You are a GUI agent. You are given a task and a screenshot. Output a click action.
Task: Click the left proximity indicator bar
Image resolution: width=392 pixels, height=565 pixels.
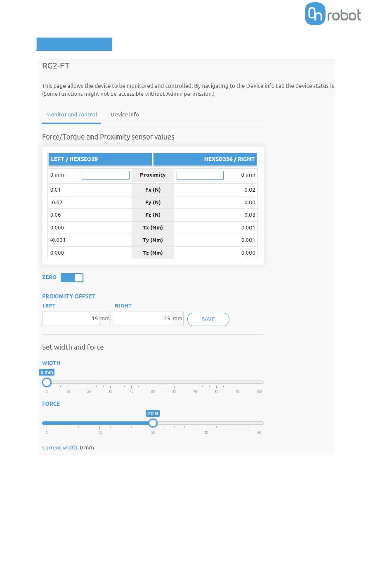(x=106, y=175)
